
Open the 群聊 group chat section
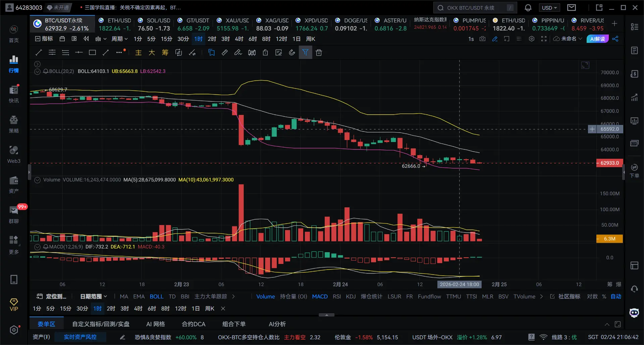coord(14,215)
